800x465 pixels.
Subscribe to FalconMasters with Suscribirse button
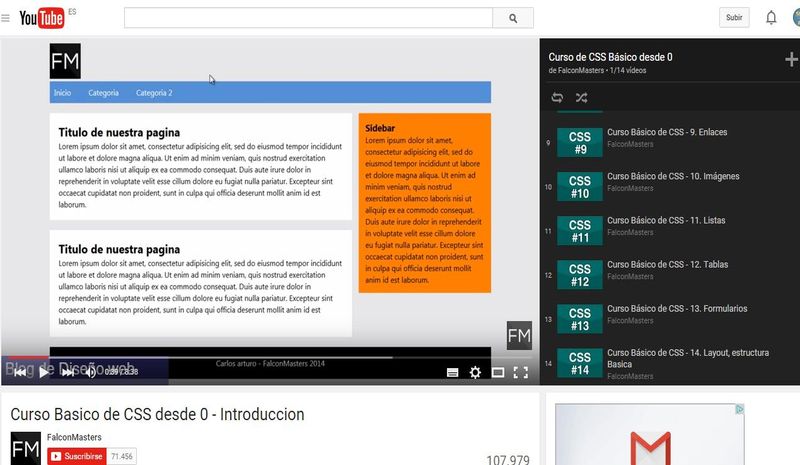click(76, 456)
